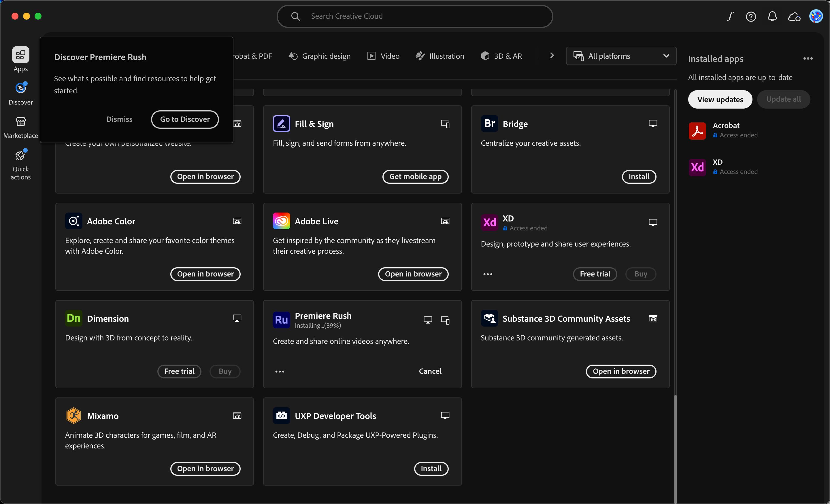Open Substance 3D Community Assets in browser
The height and width of the screenshot is (504, 830).
coord(621,371)
